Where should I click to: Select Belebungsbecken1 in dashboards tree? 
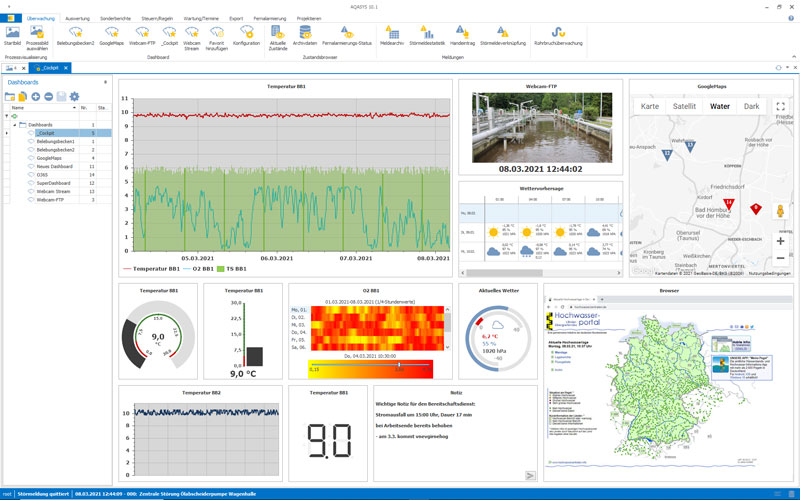coord(56,141)
